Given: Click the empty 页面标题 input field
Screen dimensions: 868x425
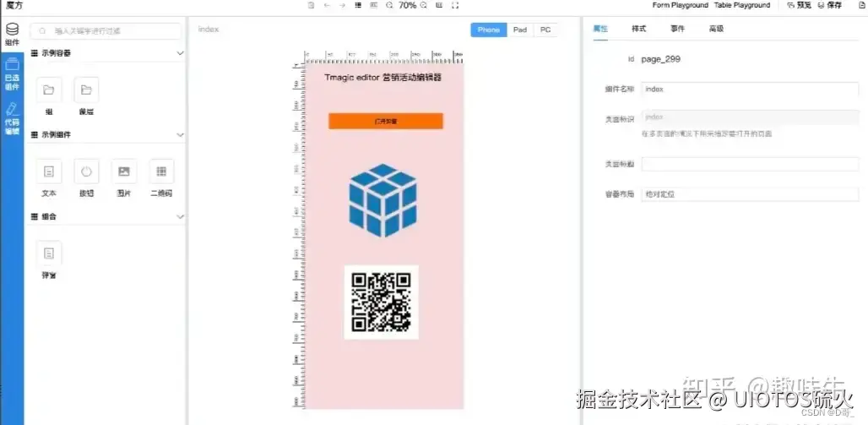Looking at the screenshot, I should click(x=750, y=164).
